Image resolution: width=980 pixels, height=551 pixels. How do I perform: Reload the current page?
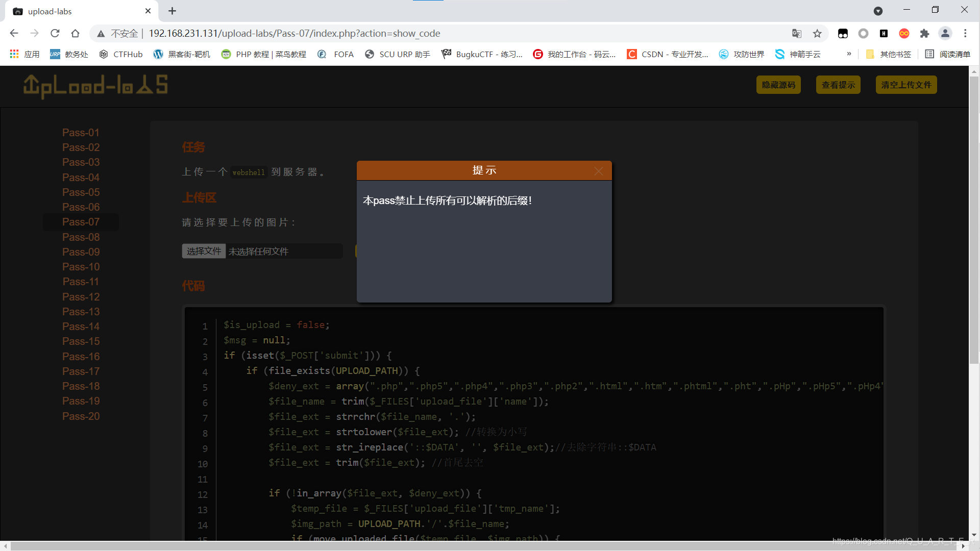click(x=55, y=33)
